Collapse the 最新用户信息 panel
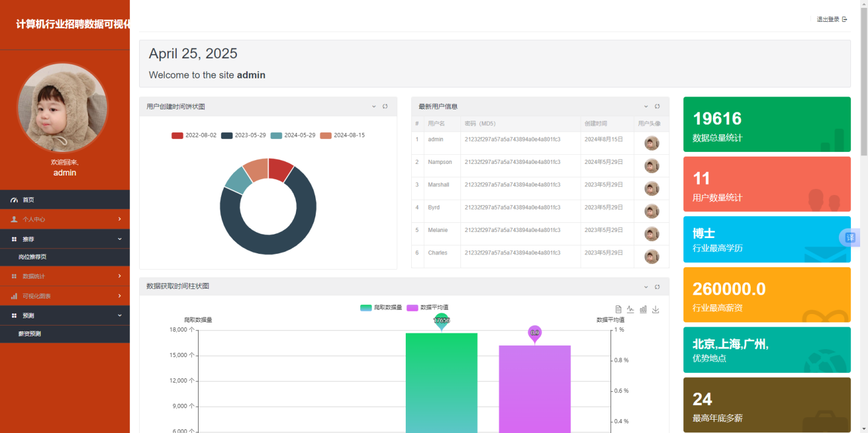The image size is (868, 433). point(646,106)
